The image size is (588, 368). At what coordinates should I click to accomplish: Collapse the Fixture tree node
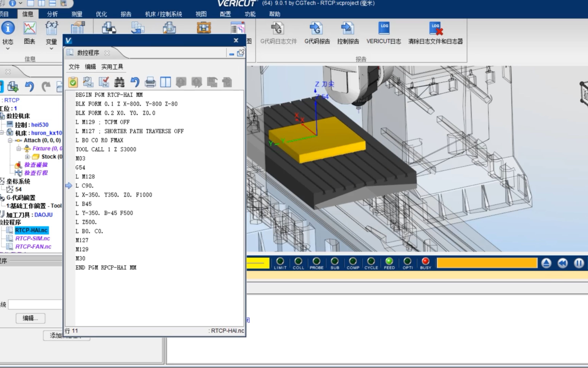(19, 149)
